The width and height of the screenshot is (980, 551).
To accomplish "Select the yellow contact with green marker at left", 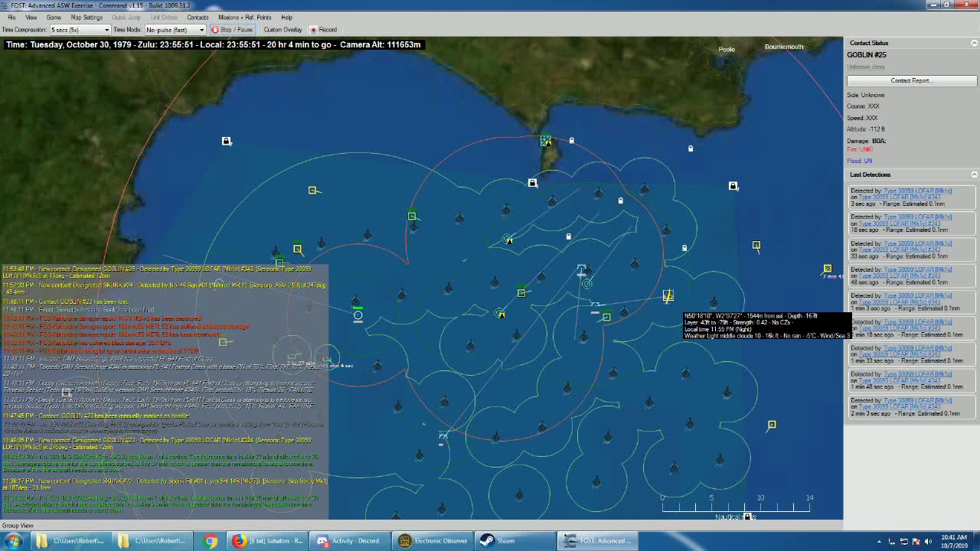I will (x=298, y=249).
